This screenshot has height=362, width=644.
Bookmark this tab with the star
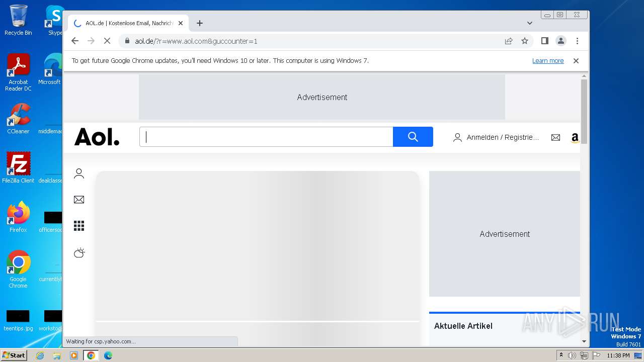coord(525,41)
